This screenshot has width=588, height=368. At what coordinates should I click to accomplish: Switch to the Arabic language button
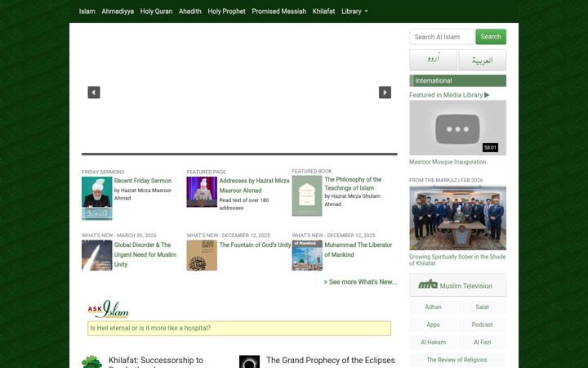coord(483,60)
